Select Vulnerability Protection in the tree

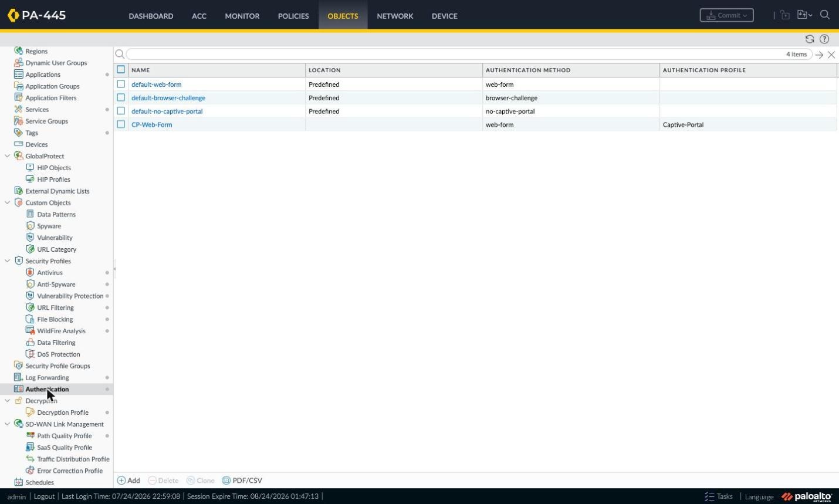(x=70, y=296)
